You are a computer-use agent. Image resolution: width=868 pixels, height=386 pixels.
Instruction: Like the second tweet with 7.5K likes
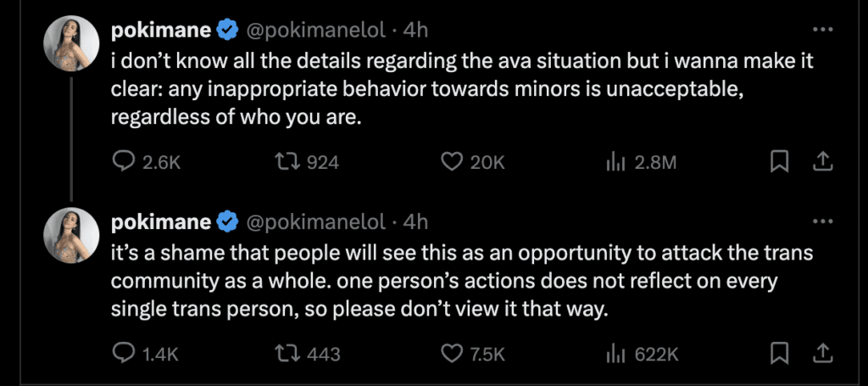coord(453,353)
